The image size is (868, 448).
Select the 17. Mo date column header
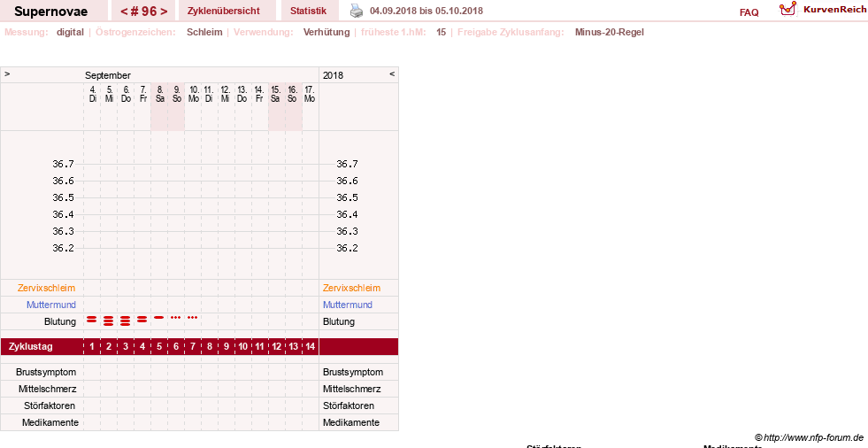point(310,94)
